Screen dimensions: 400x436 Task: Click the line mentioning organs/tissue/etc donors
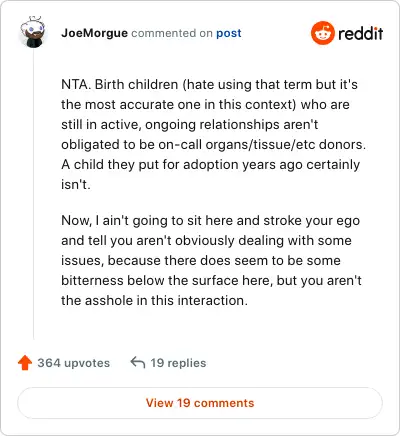tap(213, 144)
